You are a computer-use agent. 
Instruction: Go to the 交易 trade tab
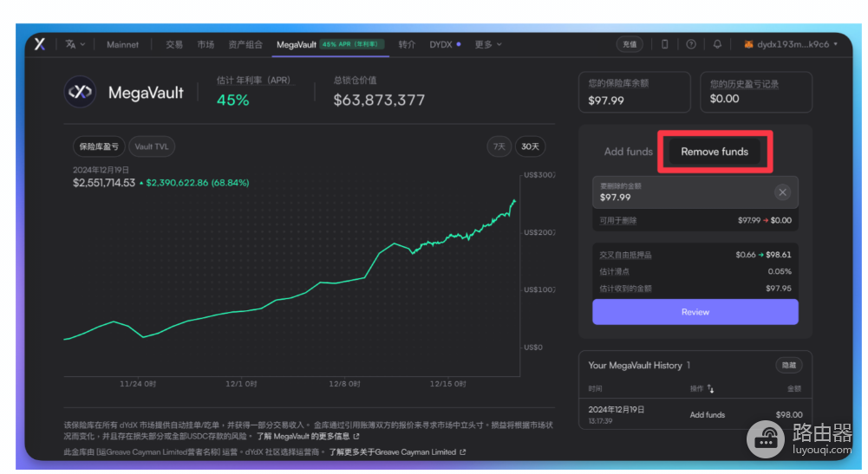click(x=174, y=44)
